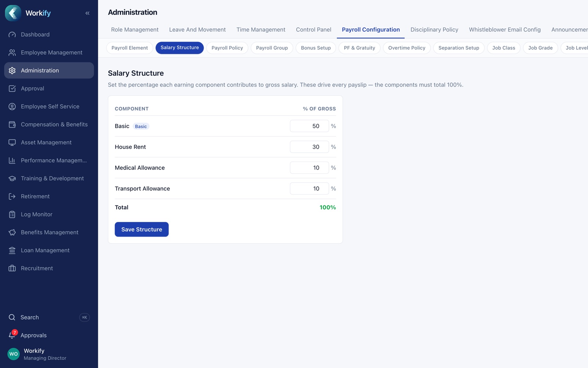Switch to Bonus Setup pill
This screenshot has height=368, width=588.
pos(316,48)
